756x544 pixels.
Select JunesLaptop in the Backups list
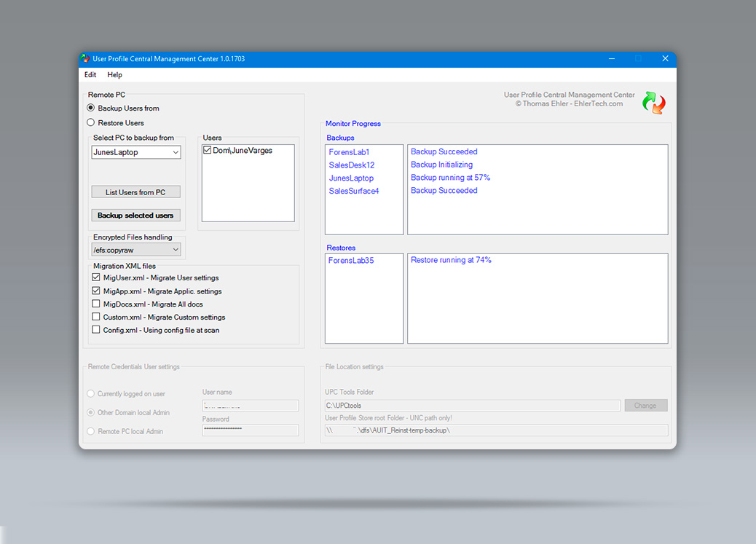351,178
